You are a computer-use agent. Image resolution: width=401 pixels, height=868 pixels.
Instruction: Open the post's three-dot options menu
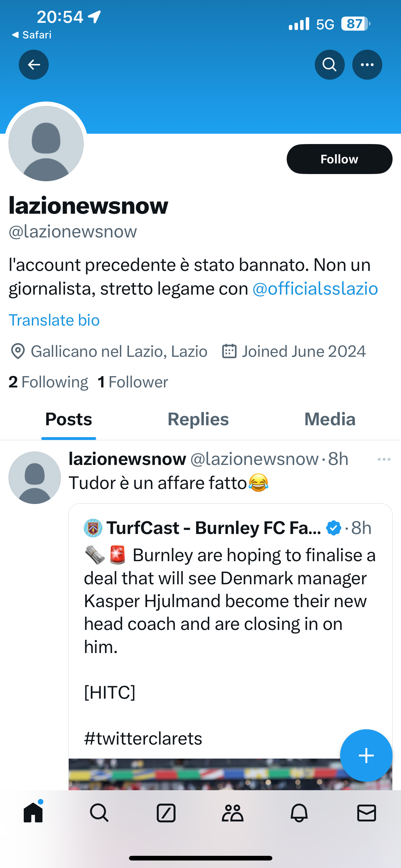pyautogui.click(x=384, y=459)
